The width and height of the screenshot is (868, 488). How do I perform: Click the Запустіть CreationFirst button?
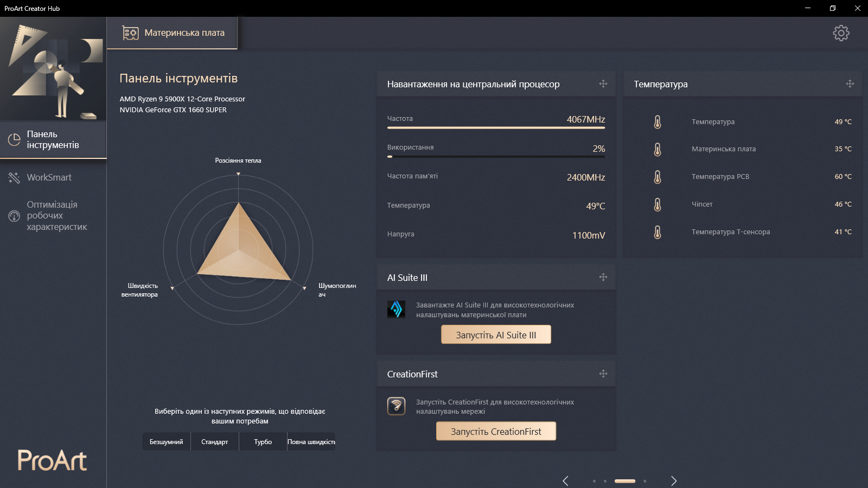pos(496,431)
